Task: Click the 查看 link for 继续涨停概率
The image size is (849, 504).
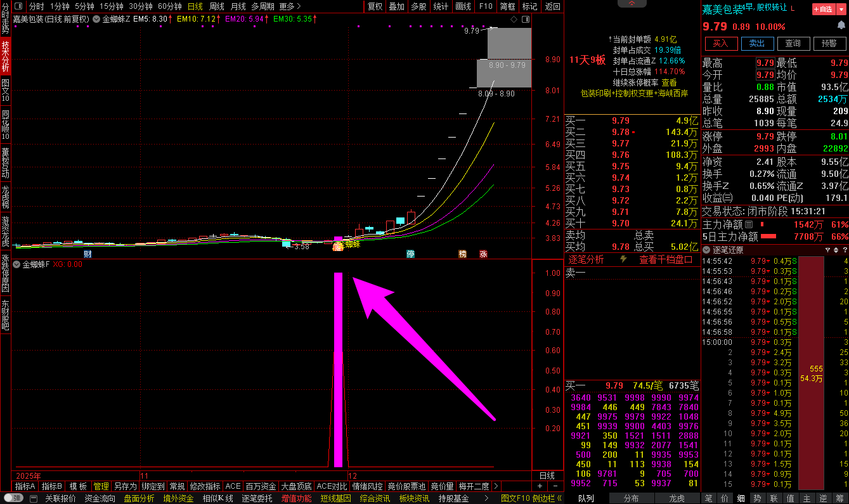Action: (x=669, y=82)
